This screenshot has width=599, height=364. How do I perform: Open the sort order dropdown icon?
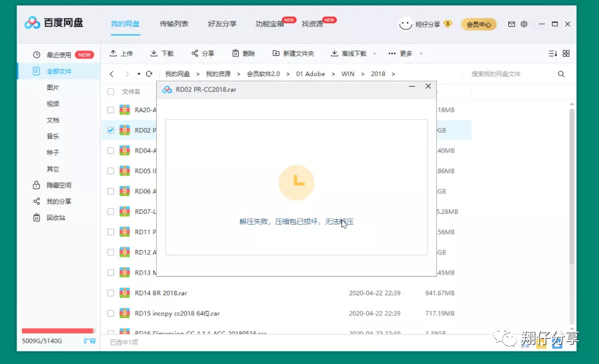[x=552, y=53]
